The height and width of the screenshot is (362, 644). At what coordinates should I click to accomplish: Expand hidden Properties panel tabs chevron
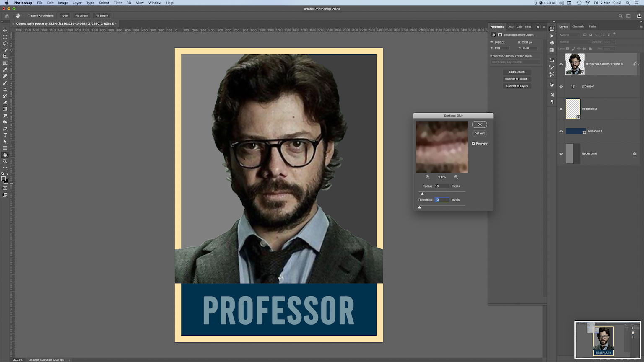tap(538, 27)
